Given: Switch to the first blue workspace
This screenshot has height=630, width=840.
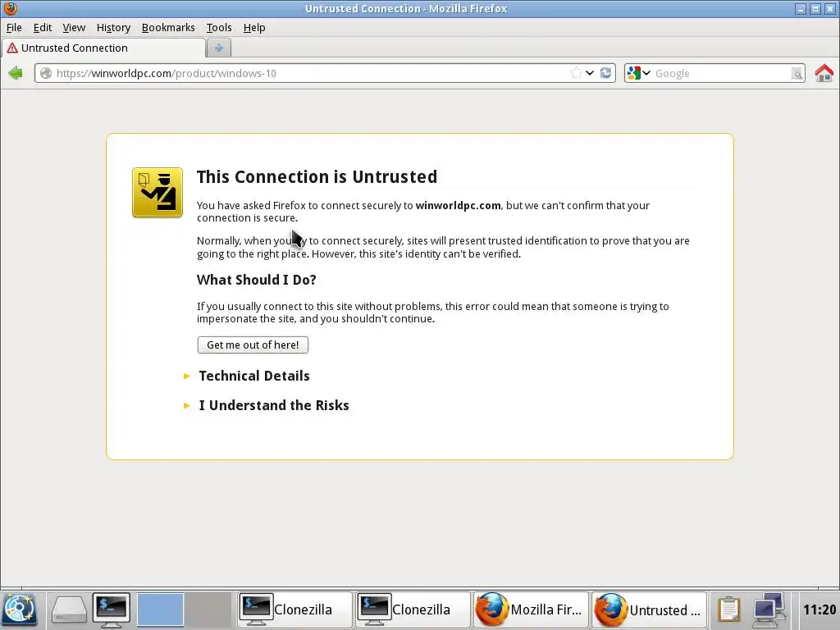Looking at the screenshot, I should (x=160, y=609).
